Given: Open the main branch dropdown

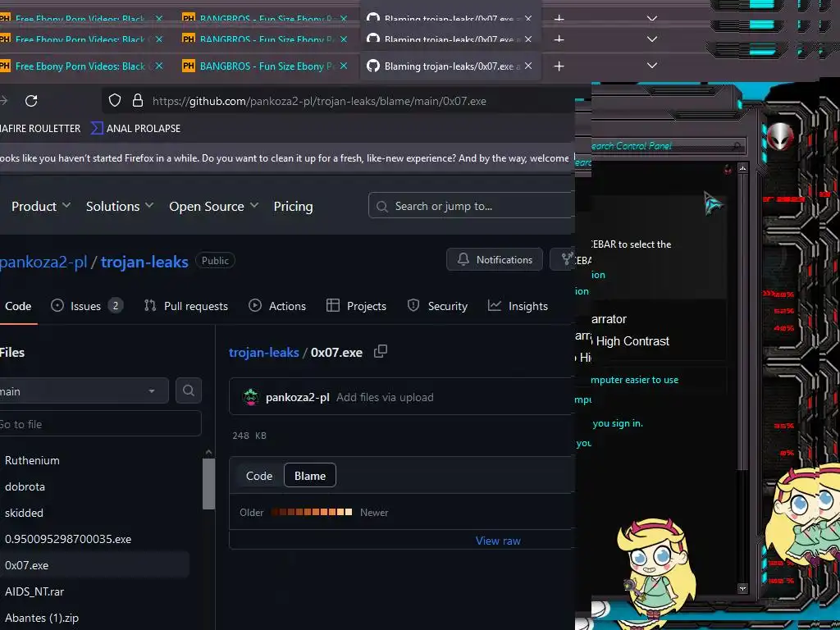Looking at the screenshot, I should click(x=84, y=390).
